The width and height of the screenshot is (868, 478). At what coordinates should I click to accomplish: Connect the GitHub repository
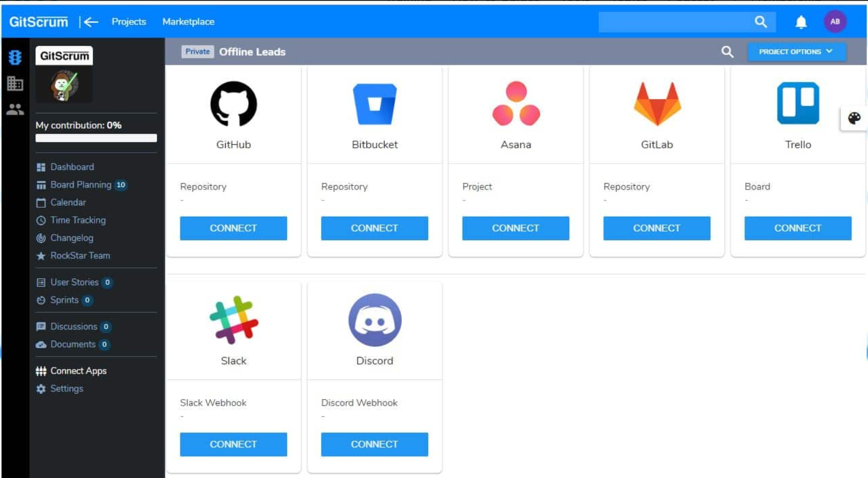[x=233, y=228]
